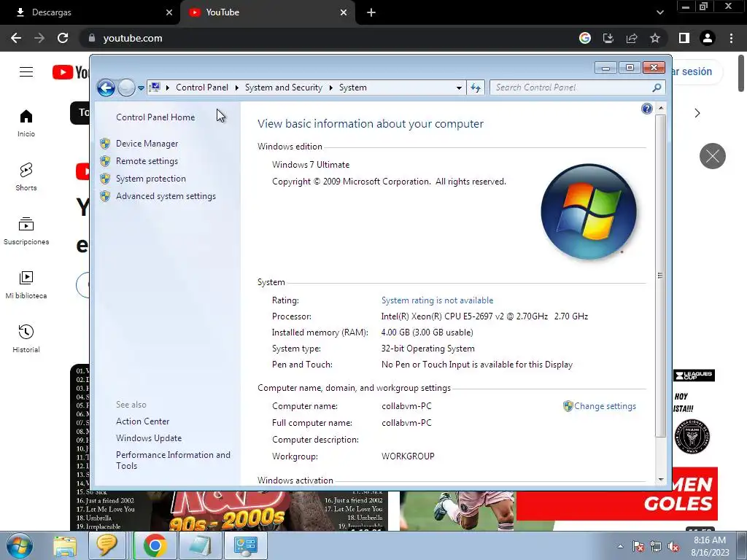This screenshot has width=747, height=560.
Task: Open a new Chrome tab
Action: [371, 12]
